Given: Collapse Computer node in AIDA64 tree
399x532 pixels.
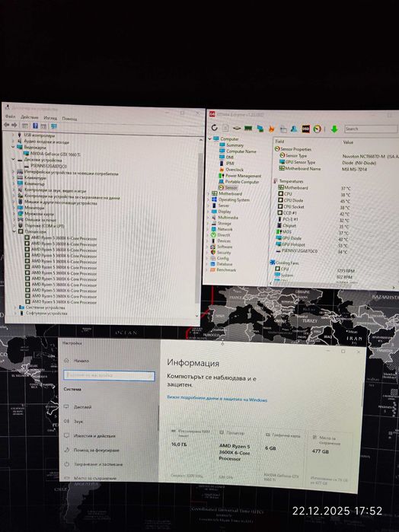Looking at the screenshot, I should 209,139.
